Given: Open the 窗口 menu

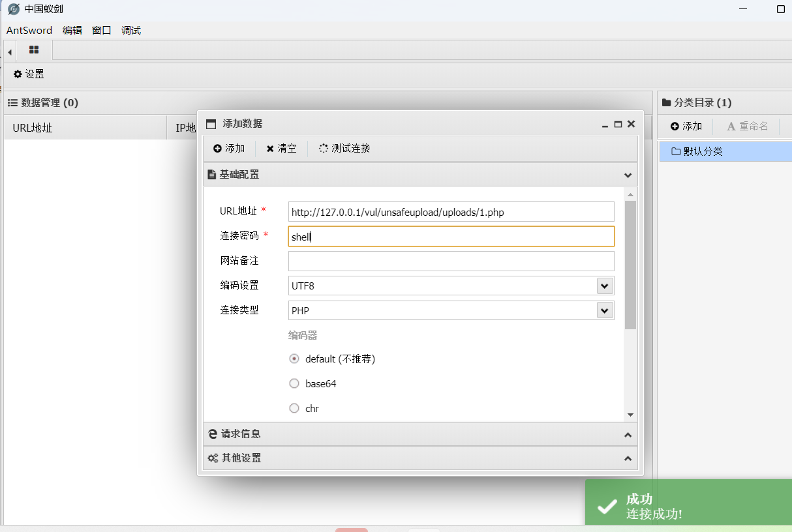Looking at the screenshot, I should (x=102, y=31).
